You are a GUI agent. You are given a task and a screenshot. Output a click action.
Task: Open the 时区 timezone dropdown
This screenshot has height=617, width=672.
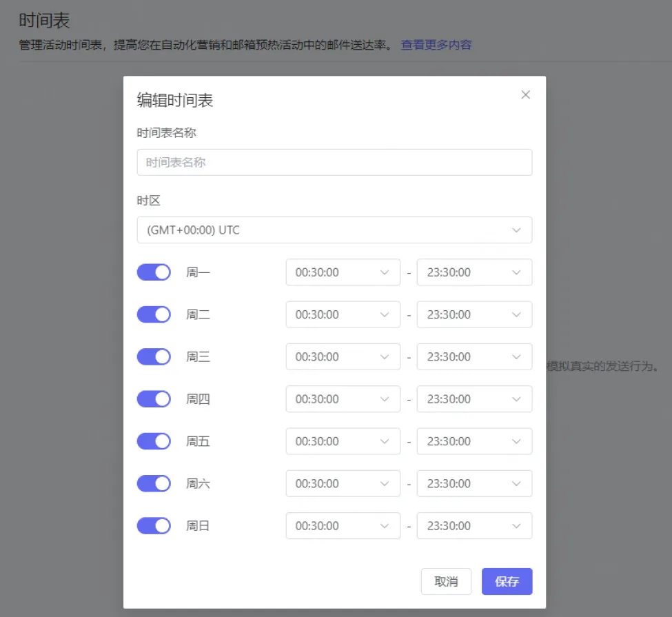pos(334,230)
